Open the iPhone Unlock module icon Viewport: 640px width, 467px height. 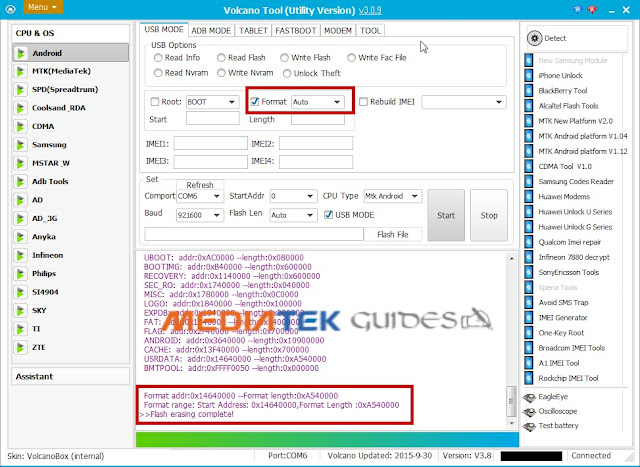click(529, 76)
